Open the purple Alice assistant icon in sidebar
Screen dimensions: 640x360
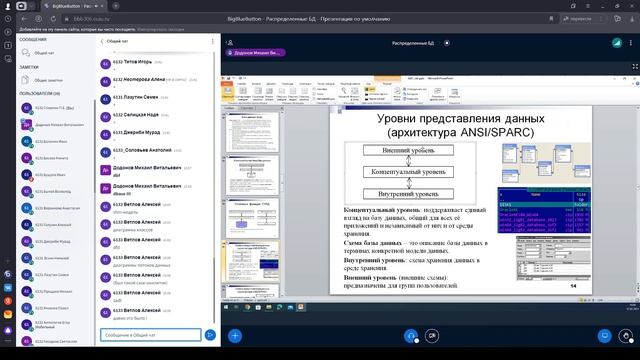click(8, 330)
